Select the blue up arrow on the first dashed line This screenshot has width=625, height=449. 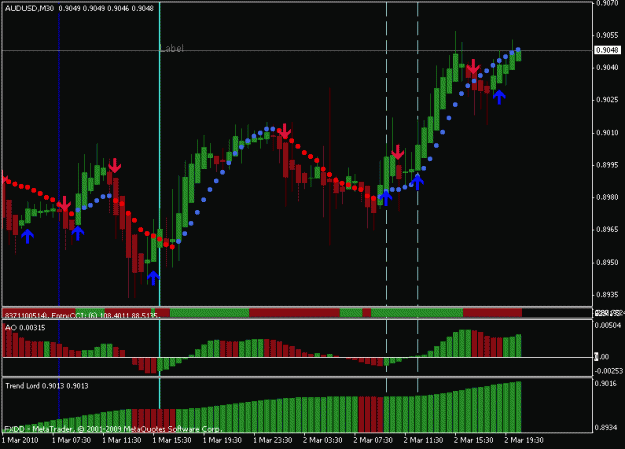click(385, 197)
